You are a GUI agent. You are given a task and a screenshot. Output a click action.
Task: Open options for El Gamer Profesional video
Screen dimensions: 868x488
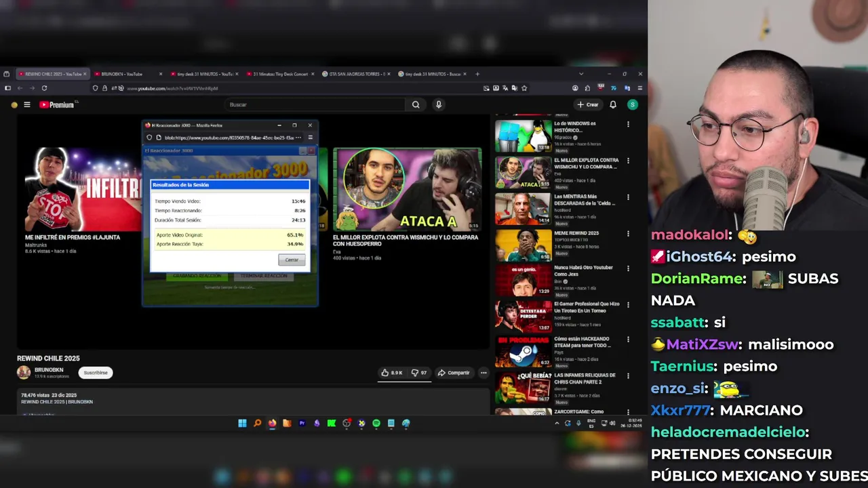pyautogui.click(x=628, y=305)
